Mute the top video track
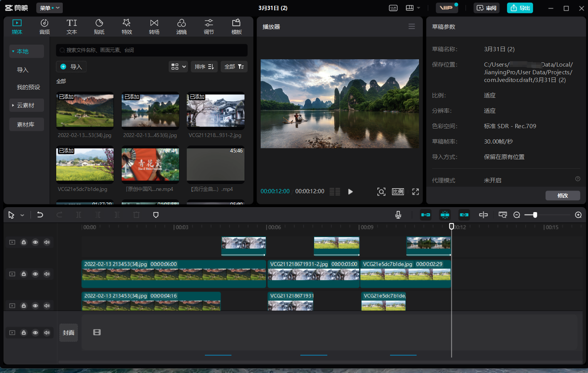The image size is (588, 373). [47, 242]
